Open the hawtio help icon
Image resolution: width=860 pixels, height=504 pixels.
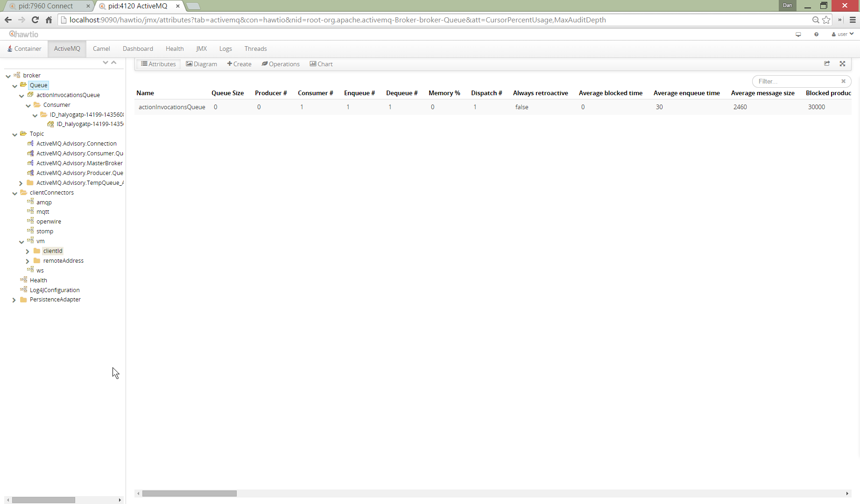[816, 34]
